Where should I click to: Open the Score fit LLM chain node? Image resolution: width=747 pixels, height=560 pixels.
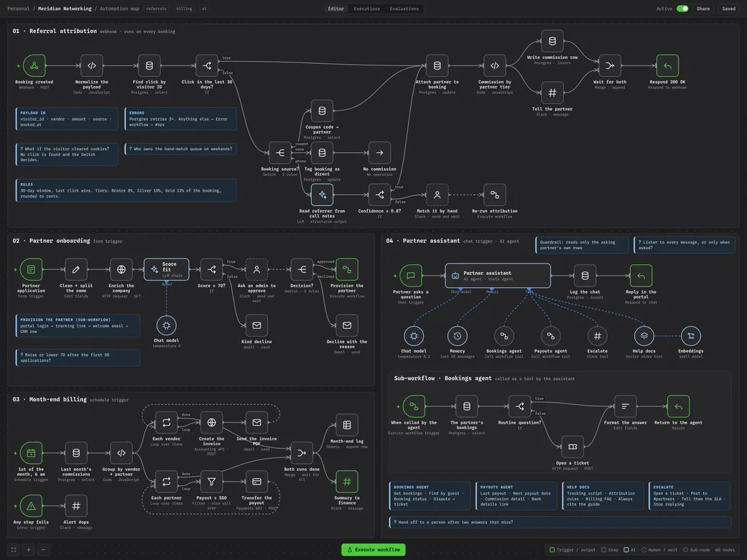click(x=166, y=269)
